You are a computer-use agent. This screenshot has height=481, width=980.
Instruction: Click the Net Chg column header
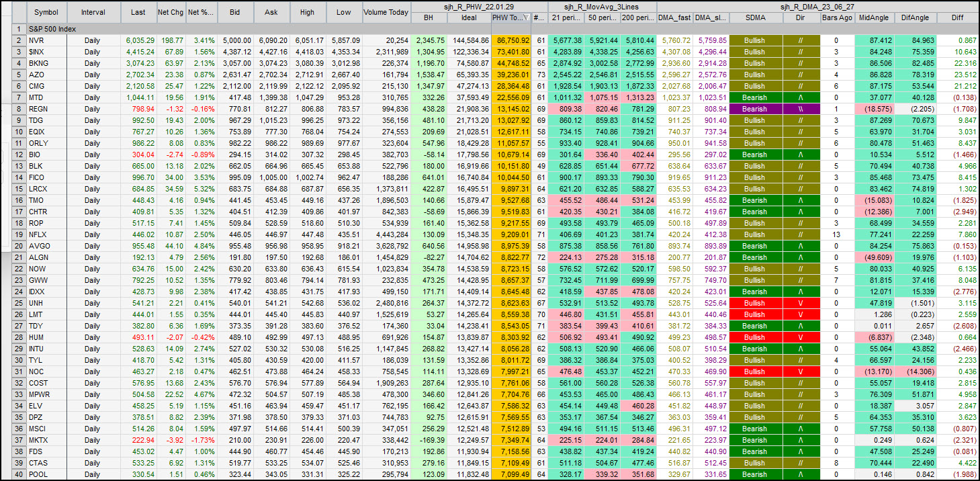point(171,13)
